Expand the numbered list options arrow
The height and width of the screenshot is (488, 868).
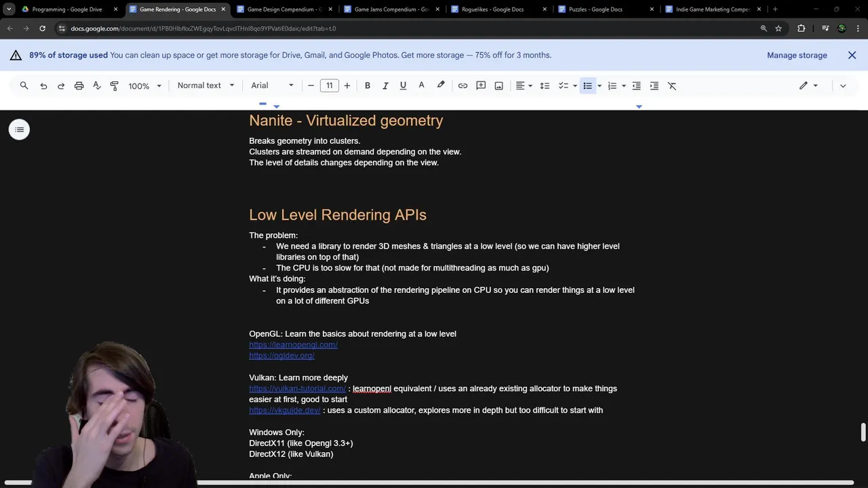click(624, 85)
